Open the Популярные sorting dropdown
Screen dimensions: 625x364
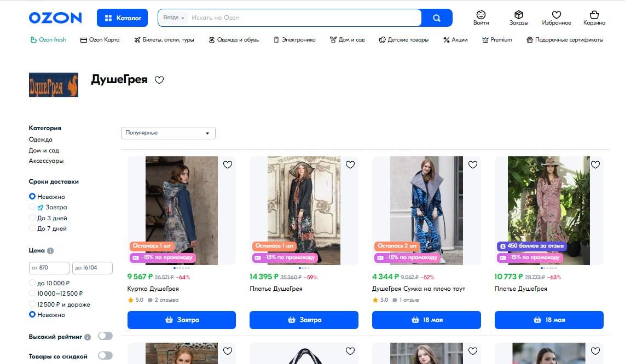pos(168,133)
